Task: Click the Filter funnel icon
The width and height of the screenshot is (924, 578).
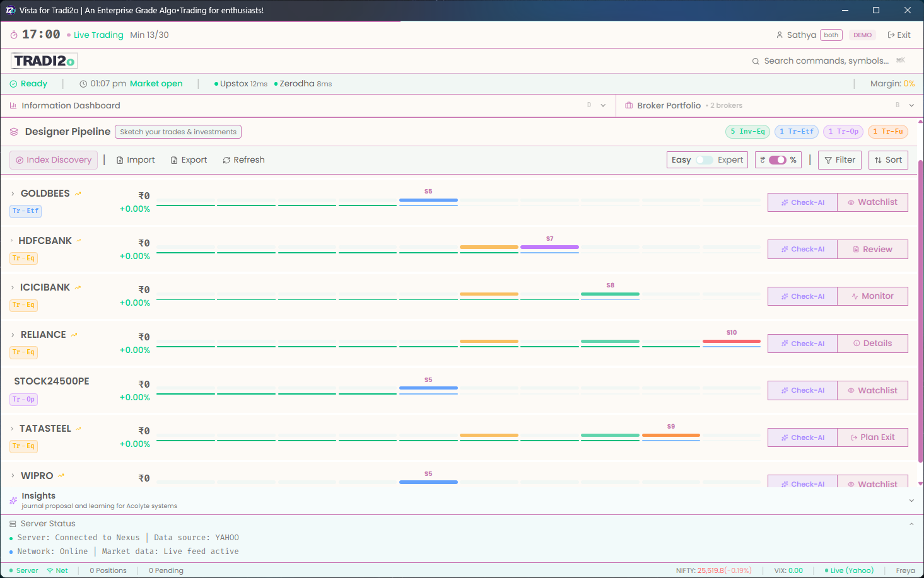Action: (828, 160)
